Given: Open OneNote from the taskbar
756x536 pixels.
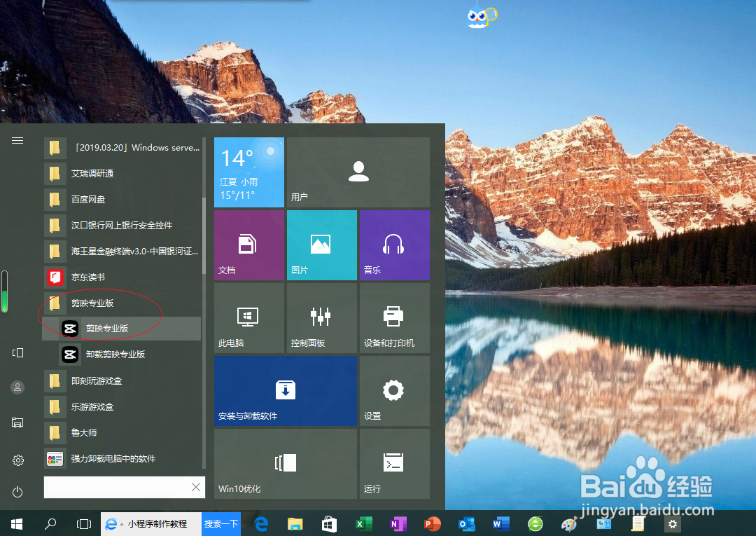Looking at the screenshot, I should click(x=398, y=524).
